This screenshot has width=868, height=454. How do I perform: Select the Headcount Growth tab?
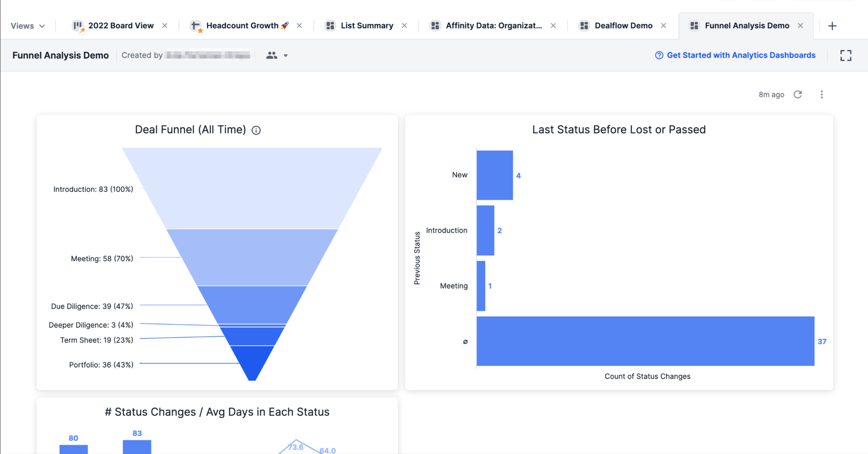pyautogui.click(x=241, y=26)
